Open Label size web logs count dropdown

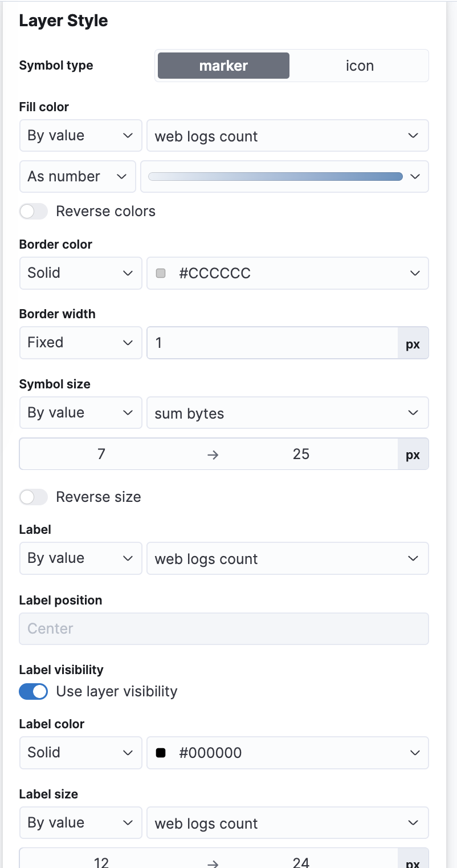pyautogui.click(x=288, y=823)
